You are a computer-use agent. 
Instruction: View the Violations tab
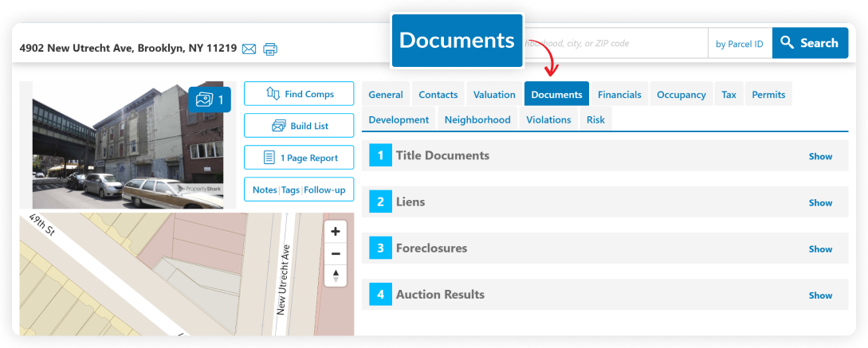coord(548,119)
